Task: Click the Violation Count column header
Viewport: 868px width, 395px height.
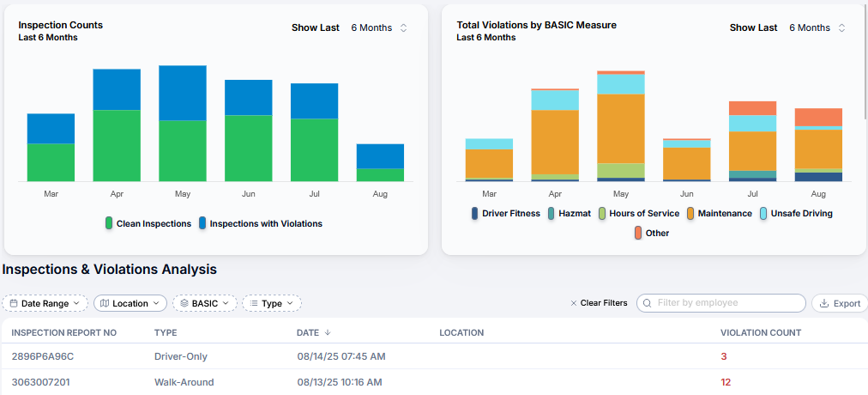Action: 761,332
